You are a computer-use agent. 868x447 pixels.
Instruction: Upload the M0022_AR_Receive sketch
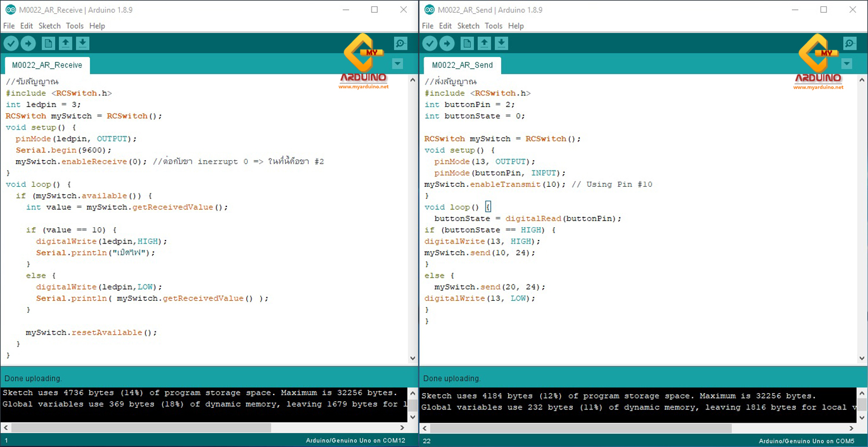28,43
